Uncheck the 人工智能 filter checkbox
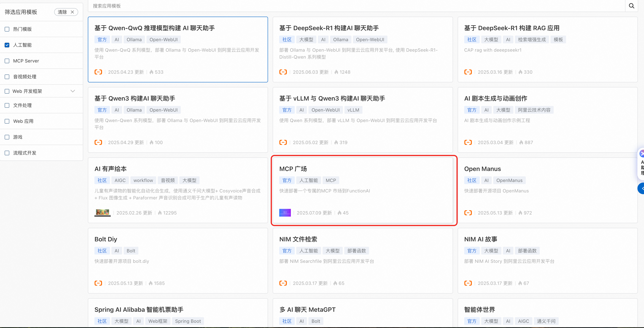This screenshot has height=328, width=644. point(7,45)
